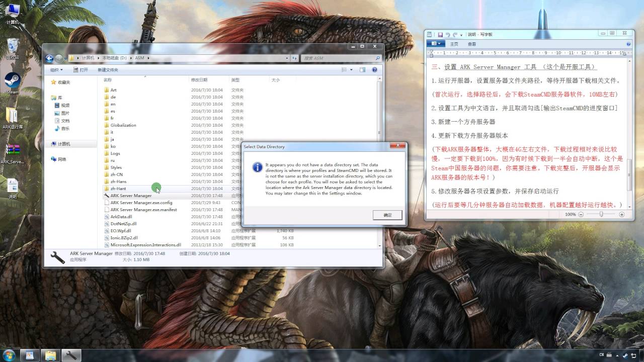The height and width of the screenshot is (362, 644).
Task: Click 新建文件夹 in the Explorer toolbar
Action: point(108,70)
